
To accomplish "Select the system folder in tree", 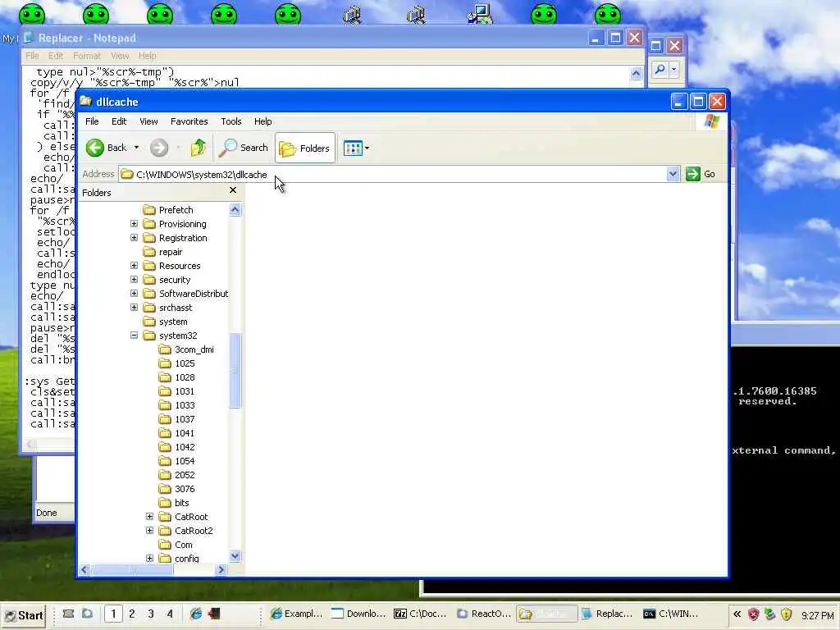I will pos(173,322).
